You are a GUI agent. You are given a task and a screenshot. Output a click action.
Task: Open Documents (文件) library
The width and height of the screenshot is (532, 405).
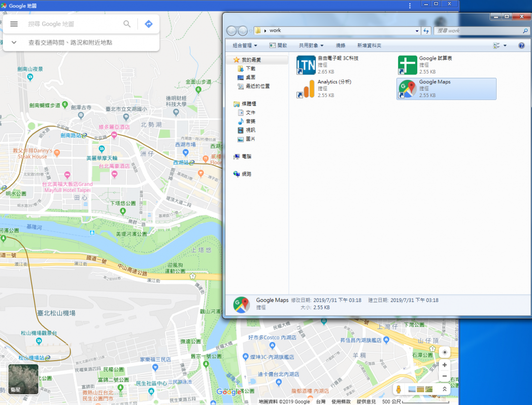tap(250, 113)
